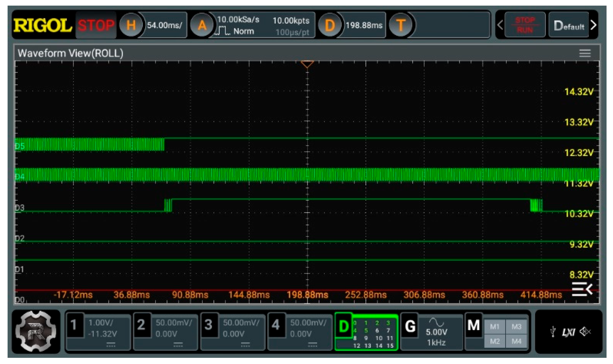Open the Trigger T settings icon
This screenshot has height=364, width=613.
click(x=401, y=25)
